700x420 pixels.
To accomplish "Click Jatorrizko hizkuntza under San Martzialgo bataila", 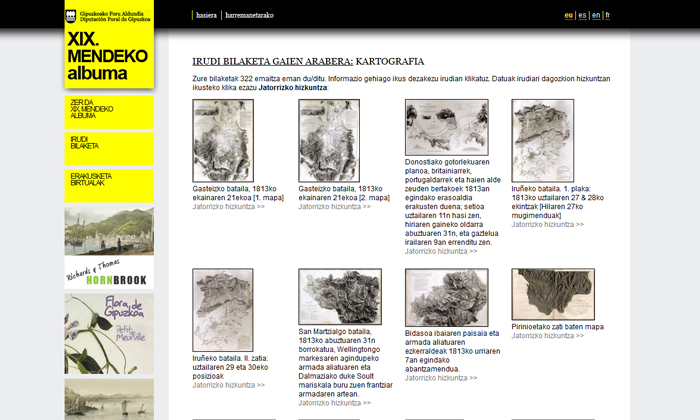I will pos(335,403).
